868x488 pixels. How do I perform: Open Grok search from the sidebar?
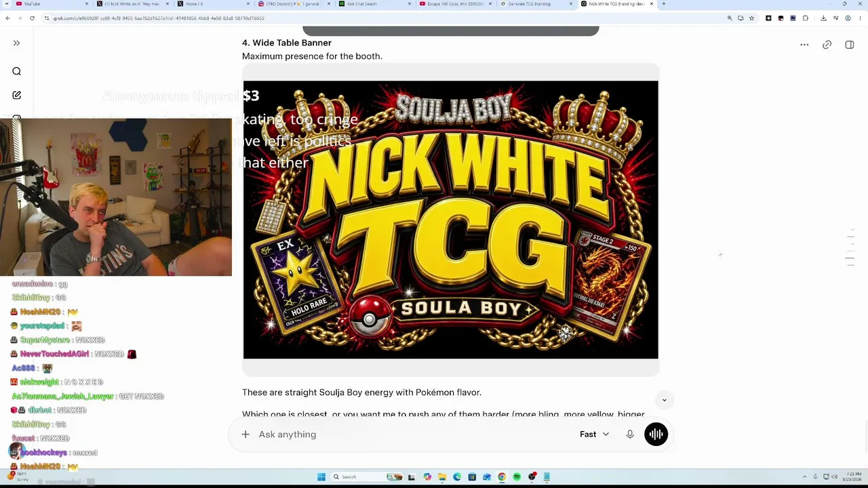(16, 71)
